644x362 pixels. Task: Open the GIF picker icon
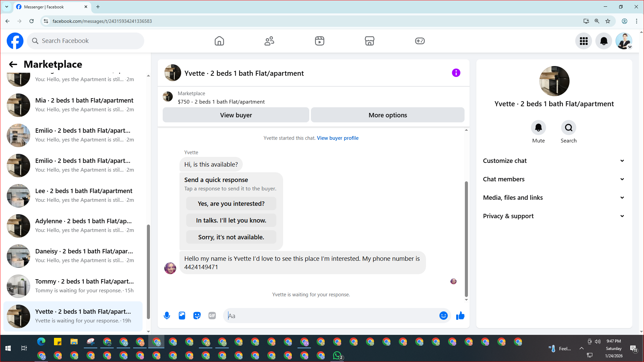(212, 315)
